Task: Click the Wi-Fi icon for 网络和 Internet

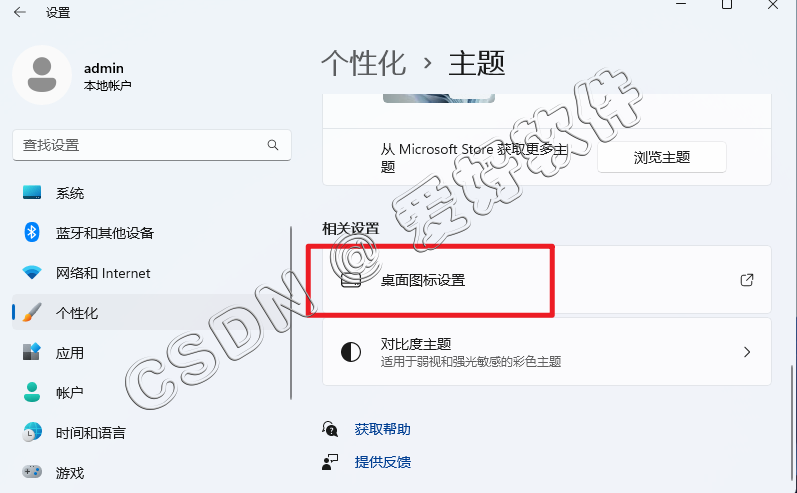Action: point(32,273)
